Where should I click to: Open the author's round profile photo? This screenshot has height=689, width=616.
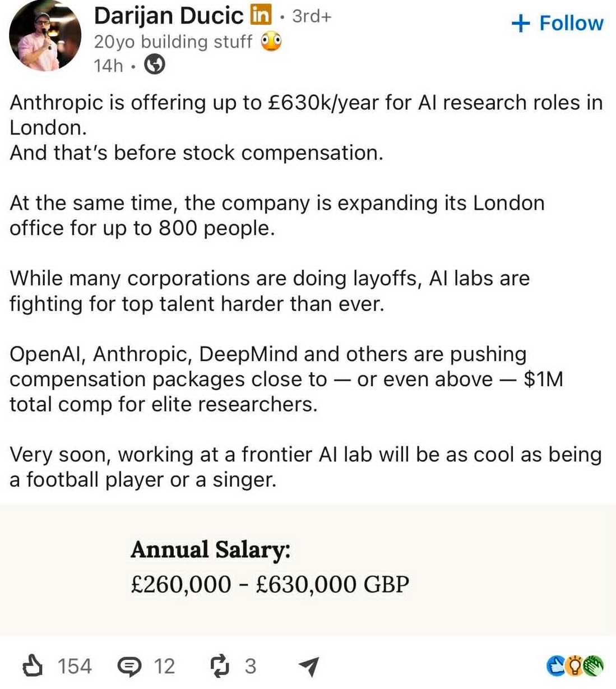point(45,36)
